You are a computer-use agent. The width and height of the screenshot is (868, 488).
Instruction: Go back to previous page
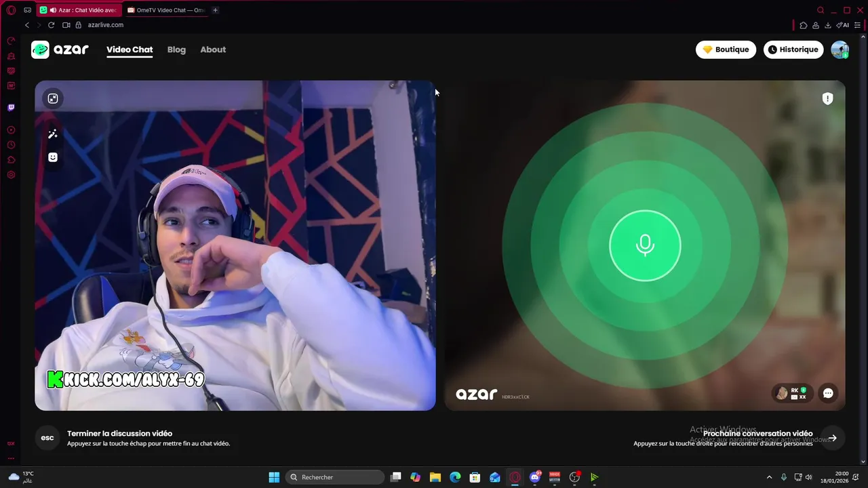(x=27, y=25)
